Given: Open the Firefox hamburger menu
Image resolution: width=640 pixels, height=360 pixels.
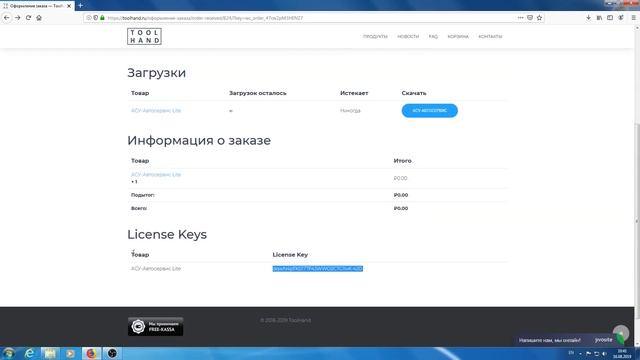Looking at the screenshot, I should [x=633, y=18].
